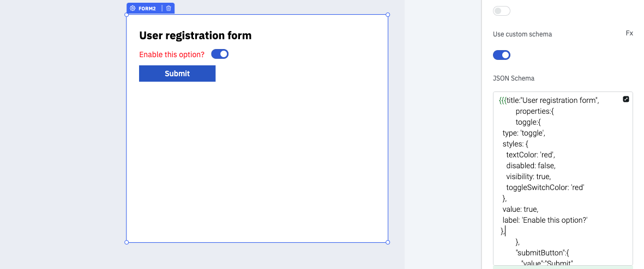Click the red 'Enable this option?' label
644x269 pixels.
click(x=172, y=54)
